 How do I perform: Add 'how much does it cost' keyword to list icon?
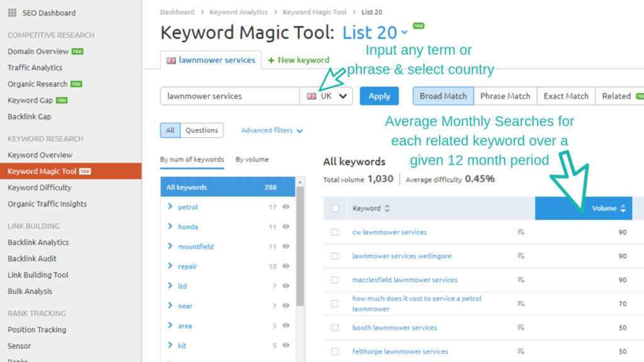[x=521, y=304]
